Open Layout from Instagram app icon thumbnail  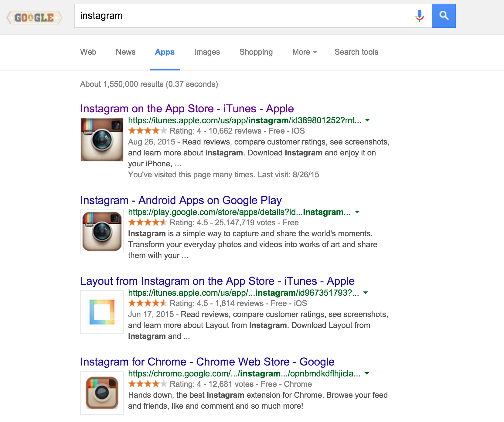tap(102, 312)
